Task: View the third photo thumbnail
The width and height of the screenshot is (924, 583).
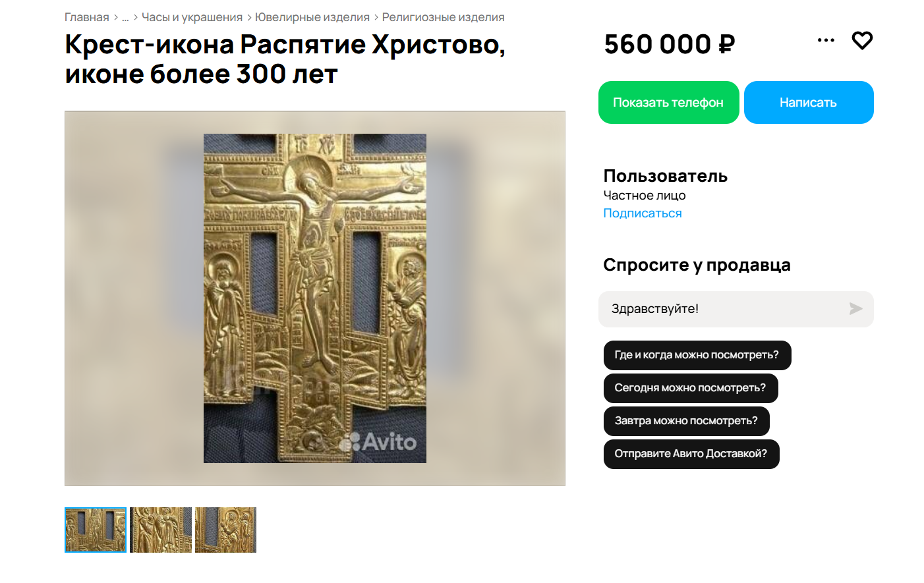Action: [x=225, y=530]
